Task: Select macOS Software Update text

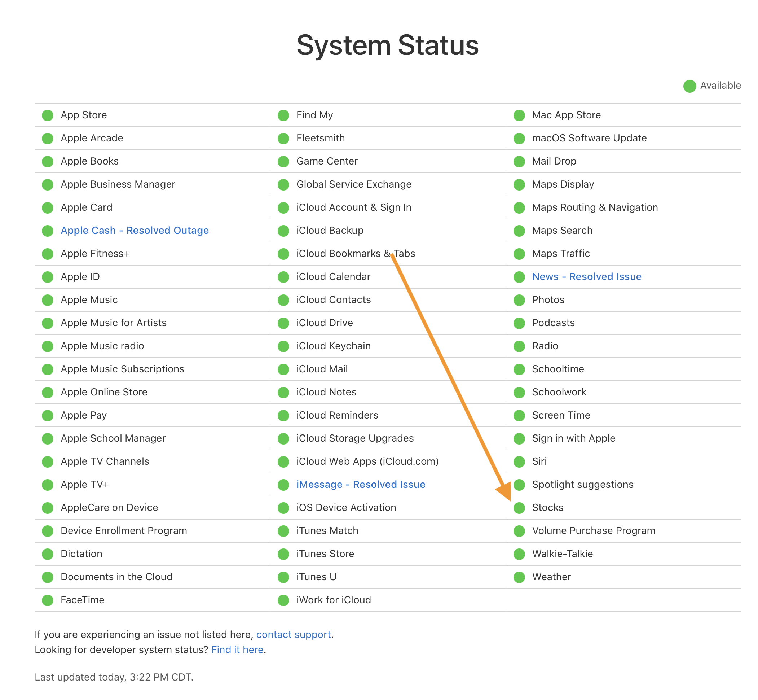Action: click(x=589, y=138)
